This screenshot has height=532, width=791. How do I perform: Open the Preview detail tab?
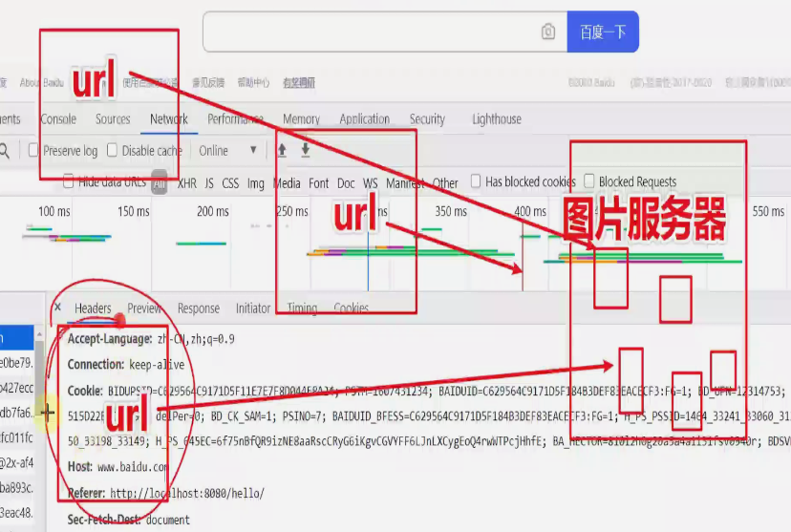[x=144, y=309]
